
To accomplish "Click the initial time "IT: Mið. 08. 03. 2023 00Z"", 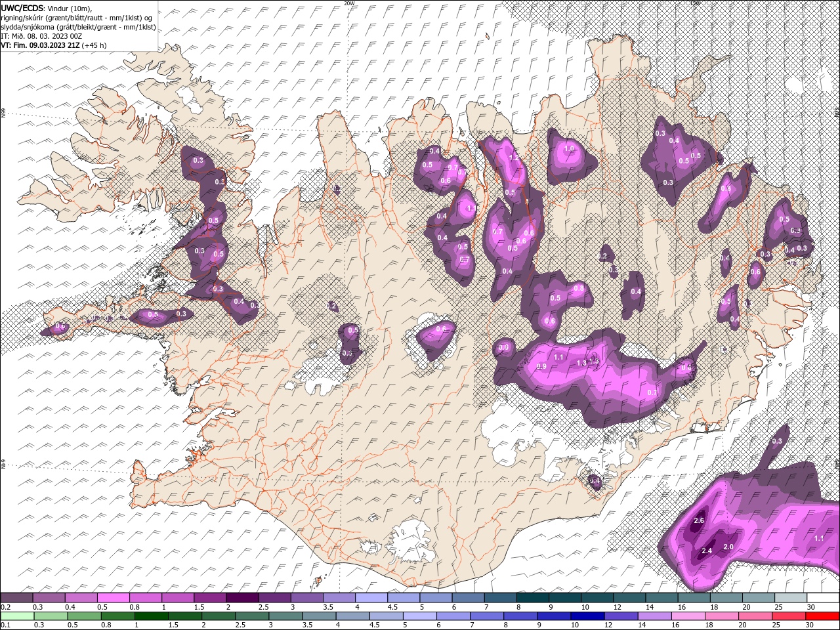I will coord(42,36).
